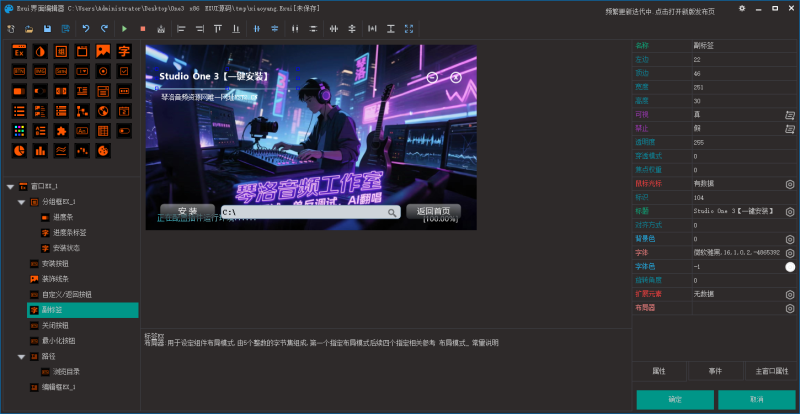Pick the tree view component icon
Viewport: 800px width, 414px height.
[x=82, y=111]
